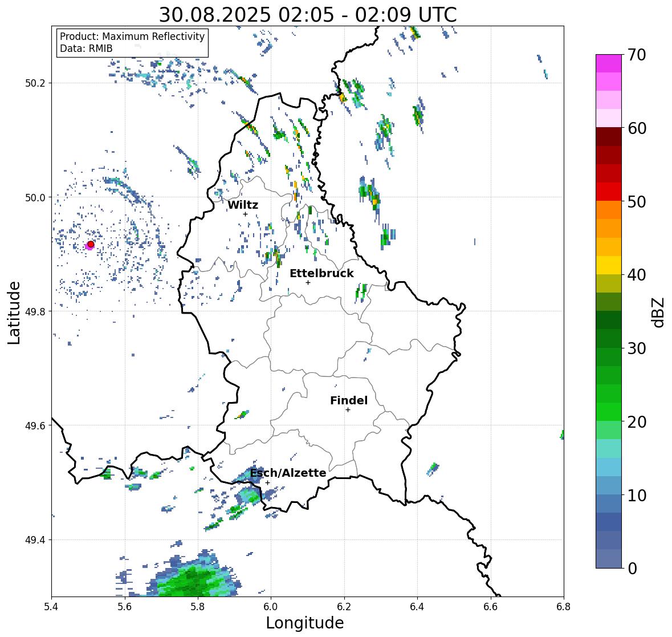672x637 pixels.
Task: Click the 6.4 longitude tick label
Action: coord(417,607)
